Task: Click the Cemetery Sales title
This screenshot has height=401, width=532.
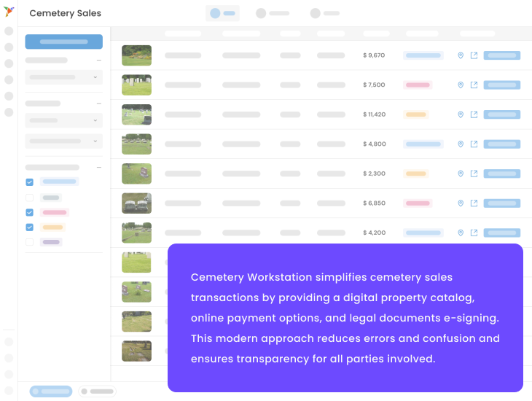Action: [65, 13]
